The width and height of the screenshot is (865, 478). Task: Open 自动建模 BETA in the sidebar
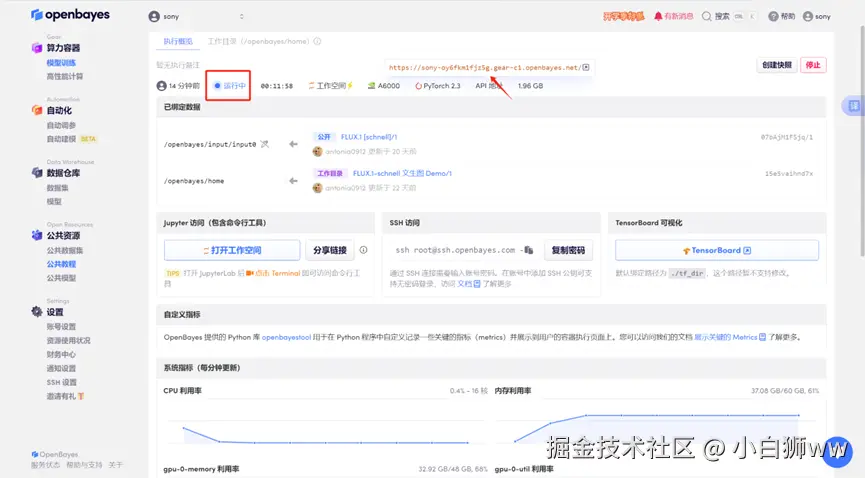click(72, 139)
